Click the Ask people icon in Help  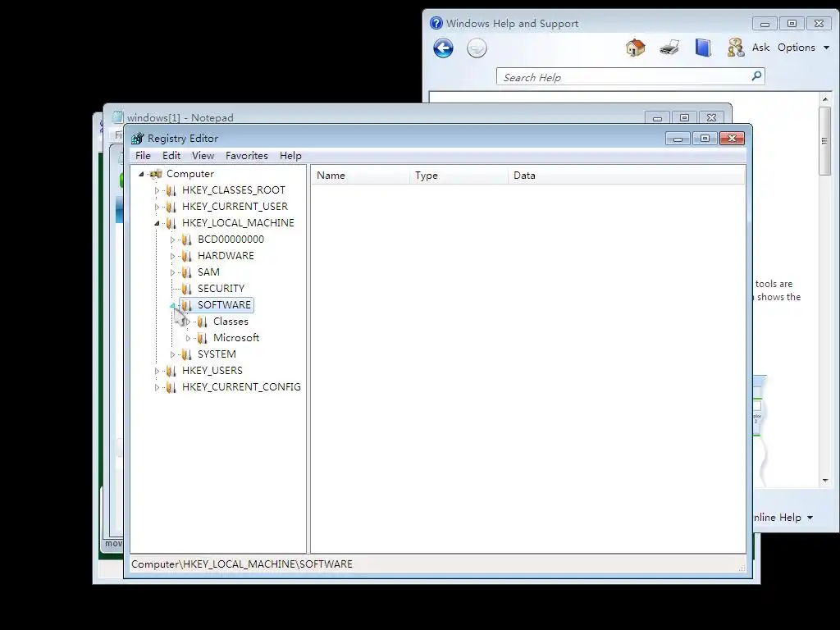[736, 48]
